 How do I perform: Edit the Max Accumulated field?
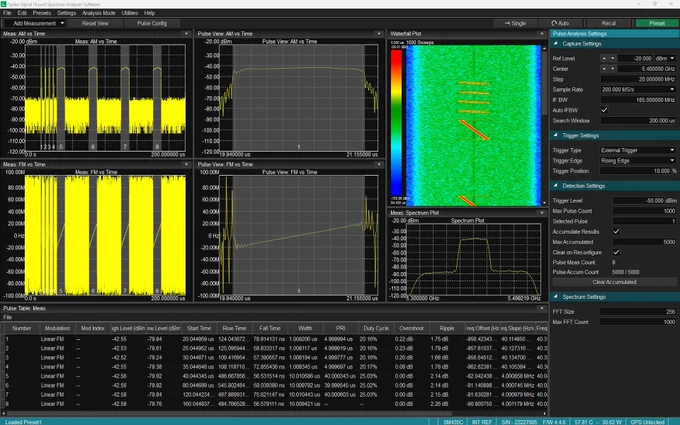(x=644, y=242)
